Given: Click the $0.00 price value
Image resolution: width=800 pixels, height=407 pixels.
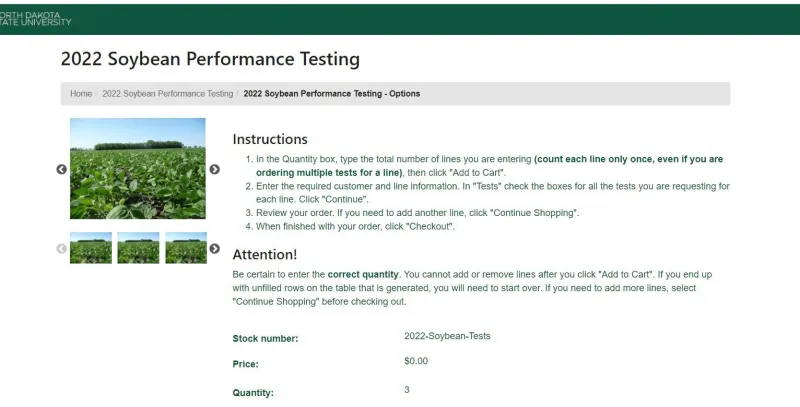Looking at the screenshot, I should click(416, 361).
